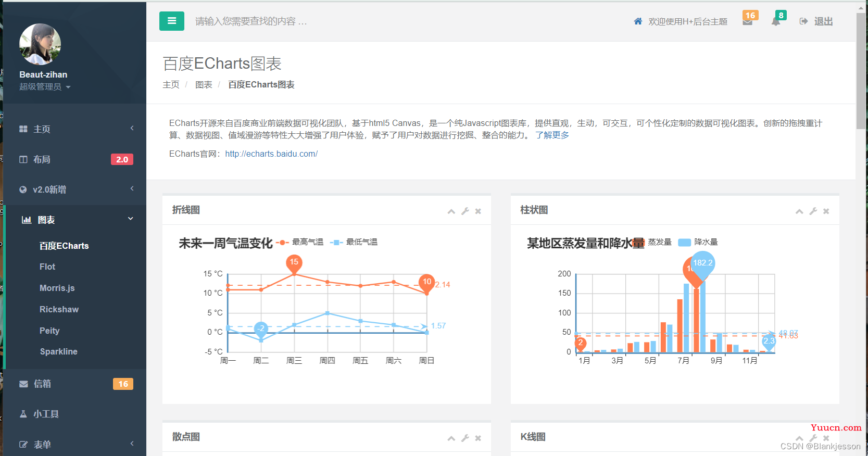Expand the 主页 sidebar menu
This screenshot has width=868, height=456.
[x=73, y=129]
